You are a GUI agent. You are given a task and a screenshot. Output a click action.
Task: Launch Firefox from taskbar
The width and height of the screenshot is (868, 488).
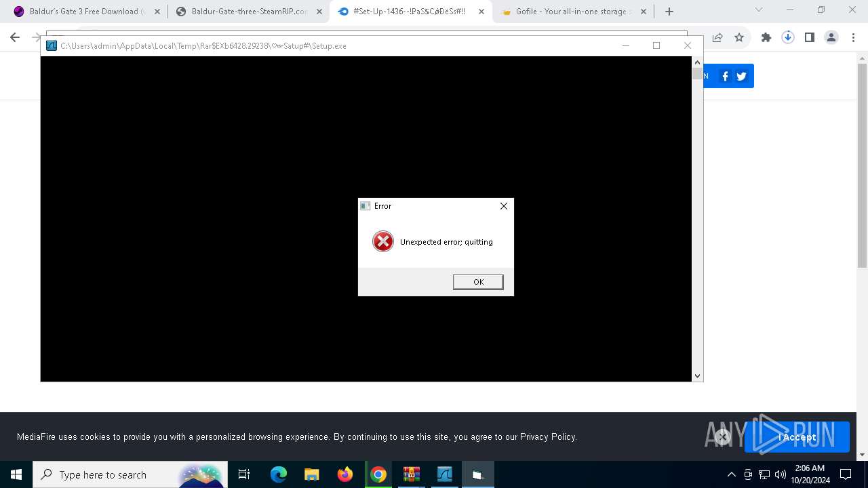click(x=345, y=474)
